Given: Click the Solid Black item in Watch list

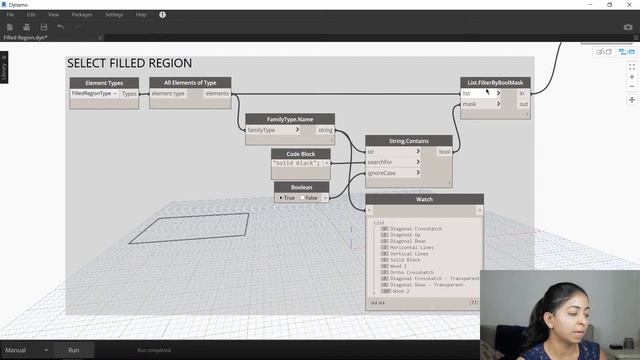Looking at the screenshot, I should pyautogui.click(x=405, y=260).
